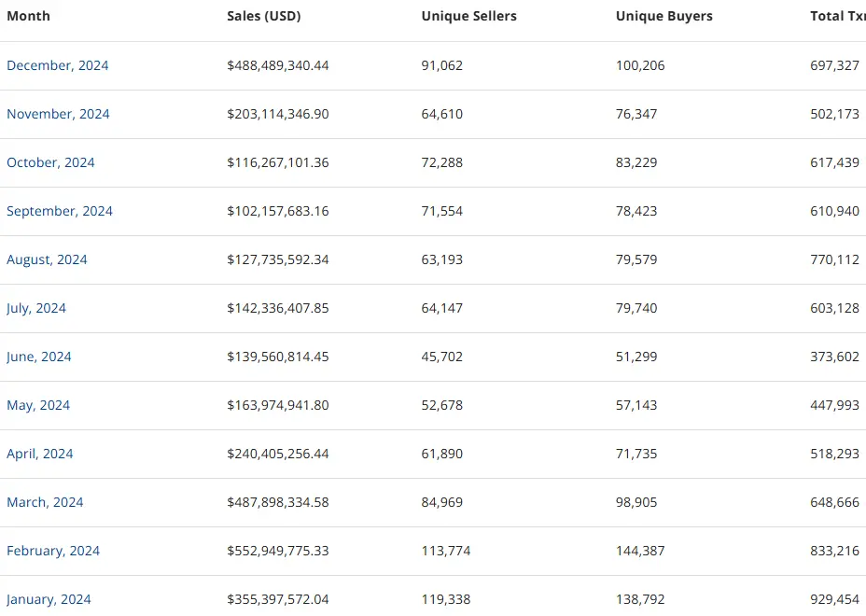Click the Unique Sellers column header
The image size is (866, 616).
point(468,16)
